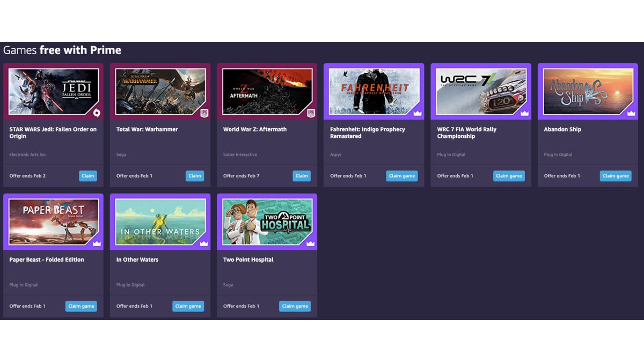
Task: Click 'Plug In Digital' under In Other Waters
Action: coord(130,285)
